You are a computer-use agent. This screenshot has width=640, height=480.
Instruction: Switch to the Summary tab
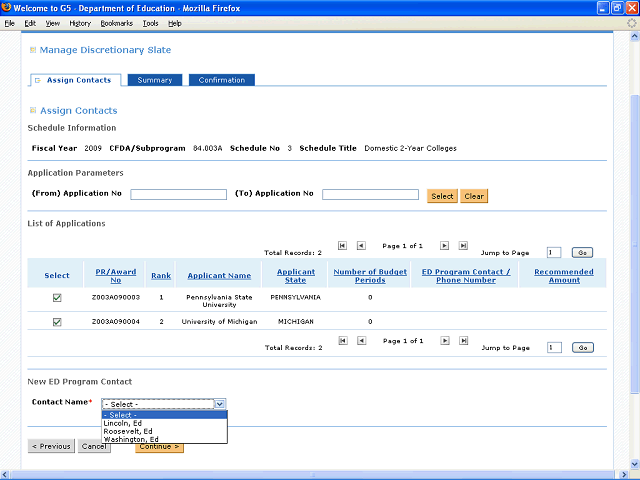(154, 80)
